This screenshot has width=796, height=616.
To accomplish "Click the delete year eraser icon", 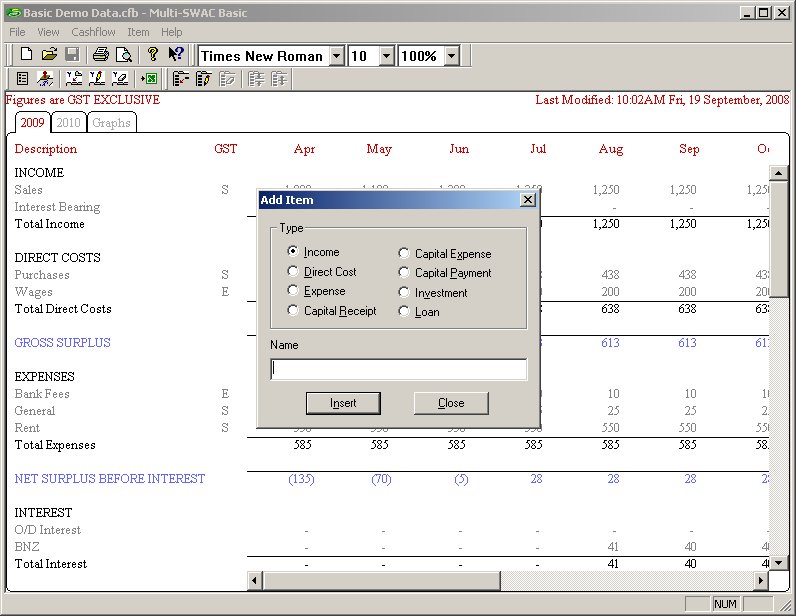I will [120, 79].
